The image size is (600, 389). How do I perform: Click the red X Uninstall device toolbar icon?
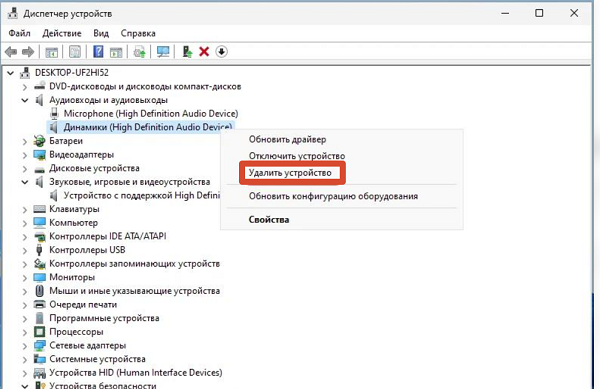[204, 52]
